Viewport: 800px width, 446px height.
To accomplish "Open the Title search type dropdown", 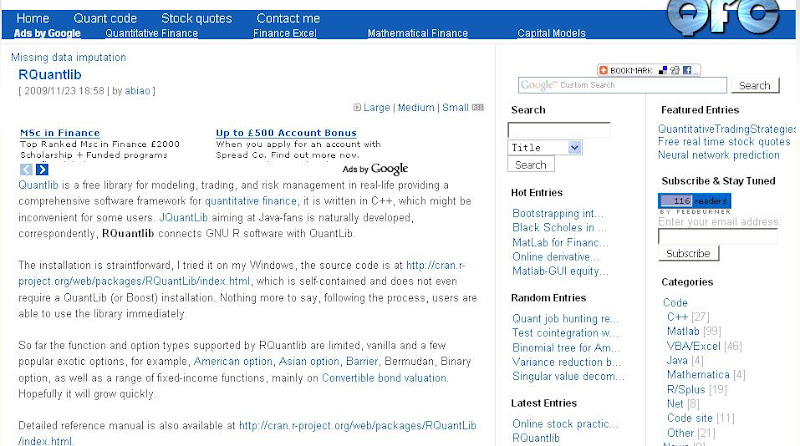I will pyautogui.click(x=545, y=147).
